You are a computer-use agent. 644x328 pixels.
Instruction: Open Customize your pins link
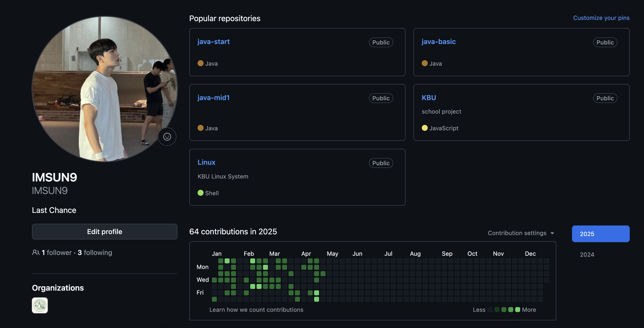[x=601, y=18]
